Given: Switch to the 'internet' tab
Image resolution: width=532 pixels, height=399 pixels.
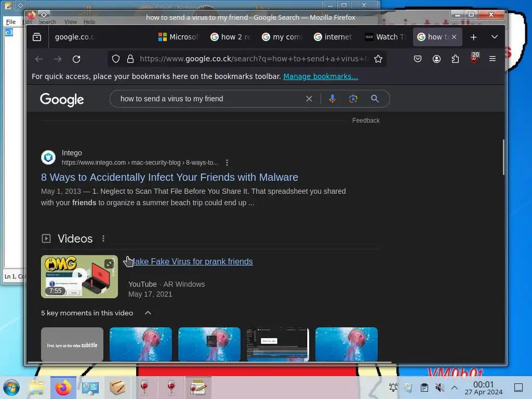Looking at the screenshot, I should [334, 37].
